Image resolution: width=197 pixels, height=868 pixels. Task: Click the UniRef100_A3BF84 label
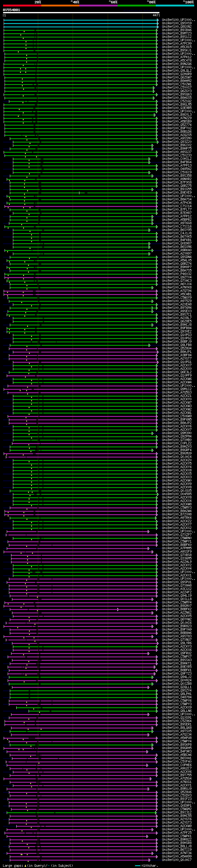pos(177,355)
